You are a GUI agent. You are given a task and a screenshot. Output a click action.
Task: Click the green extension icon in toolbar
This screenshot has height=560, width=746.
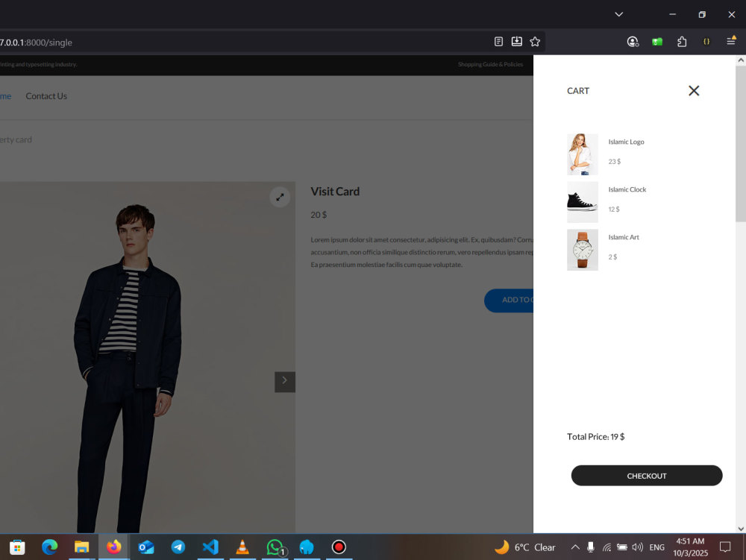click(x=657, y=42)
